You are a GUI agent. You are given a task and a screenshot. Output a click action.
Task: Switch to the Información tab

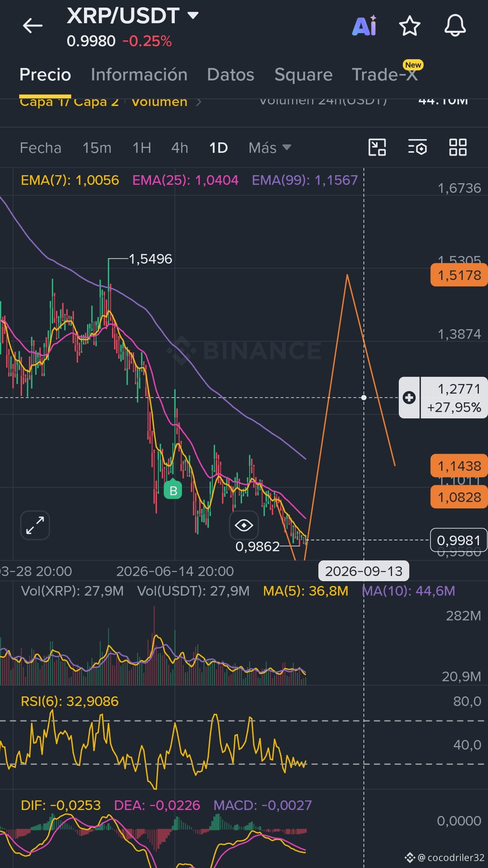139,75
